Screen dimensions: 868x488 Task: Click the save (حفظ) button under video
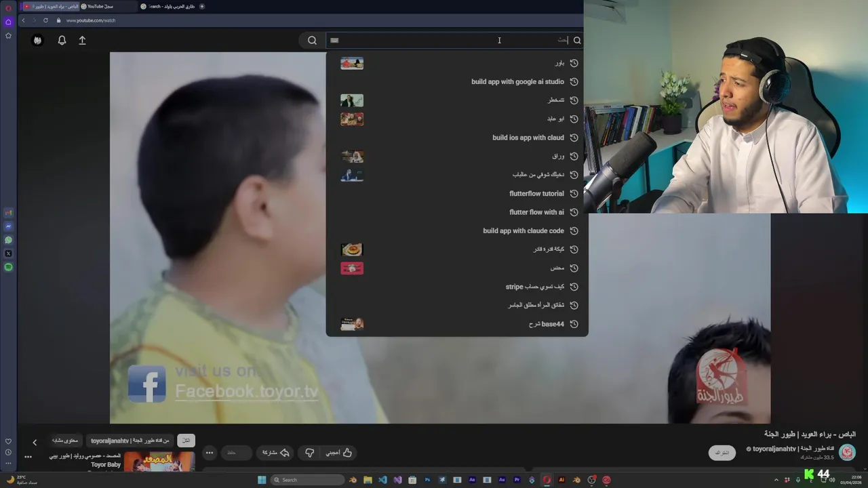click(235, 453)
